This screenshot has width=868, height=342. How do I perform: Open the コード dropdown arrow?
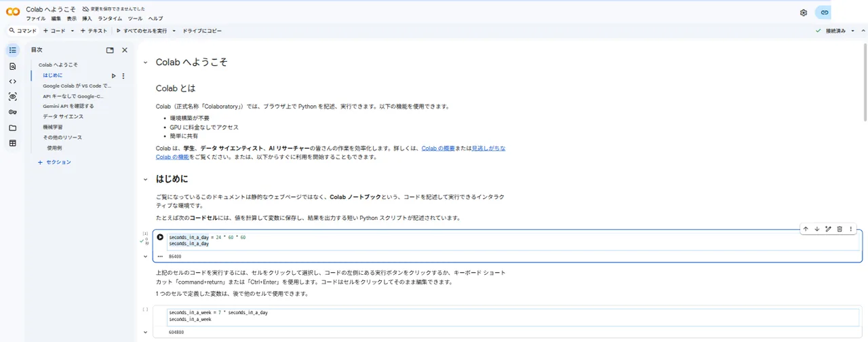72,31
